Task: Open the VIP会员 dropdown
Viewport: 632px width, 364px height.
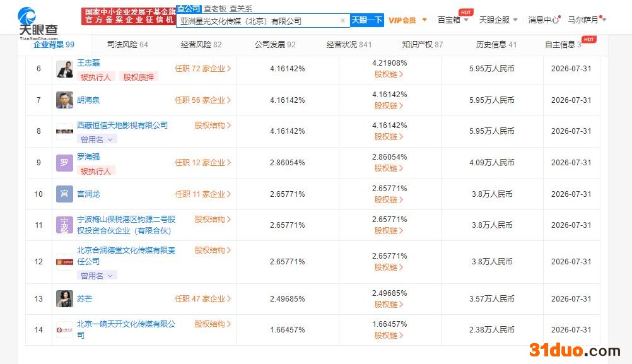Action: 407,20
